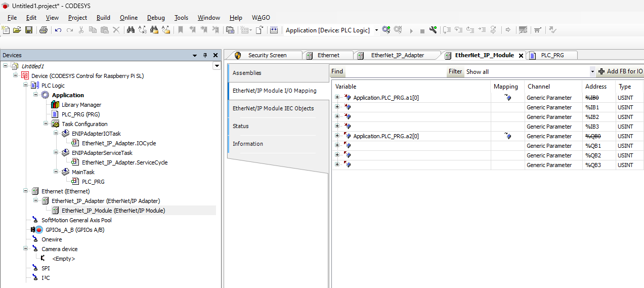Click the Add FB for IO button
Image resolution: width=644 pixels, height=288 pixels.
pyautogui.click(x=620, y=71)
